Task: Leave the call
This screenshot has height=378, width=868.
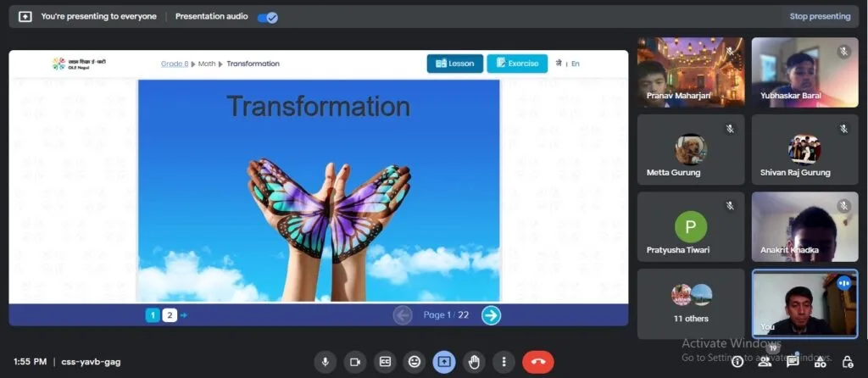Action: pyautogui.click(x=538, y=362)
